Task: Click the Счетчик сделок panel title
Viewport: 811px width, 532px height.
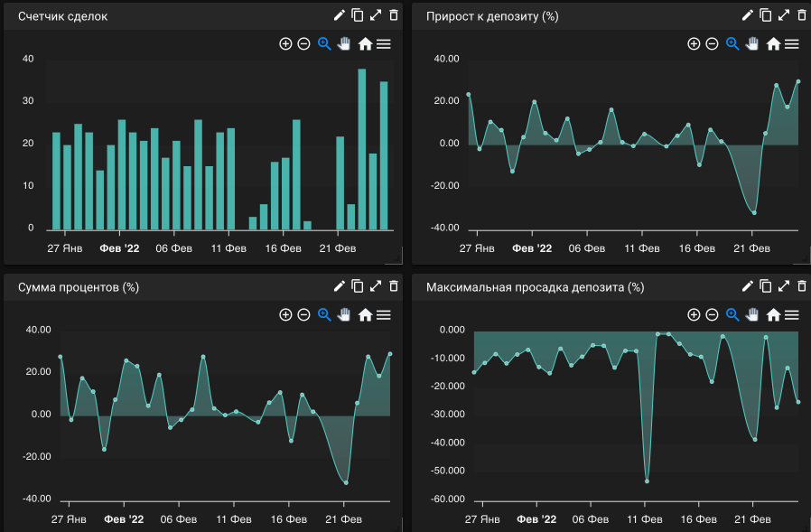Action: point(62,16)
